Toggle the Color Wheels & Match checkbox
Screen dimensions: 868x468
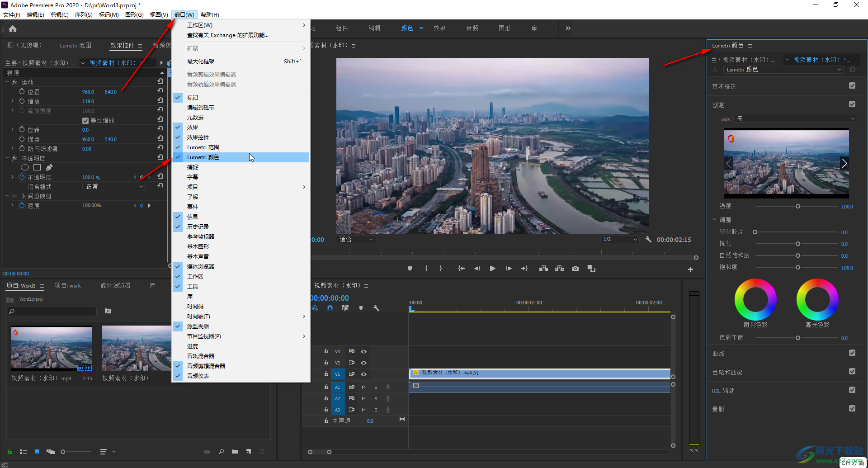coord(852,372)
